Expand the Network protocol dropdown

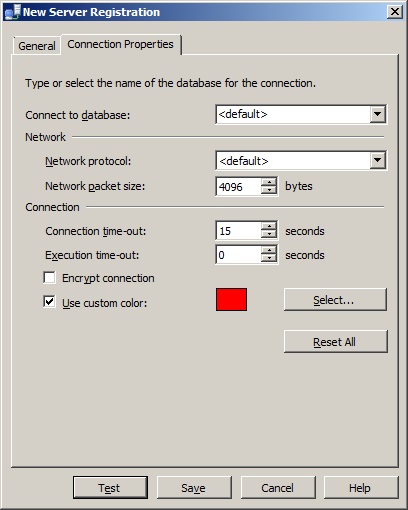[x=377, y=161]
